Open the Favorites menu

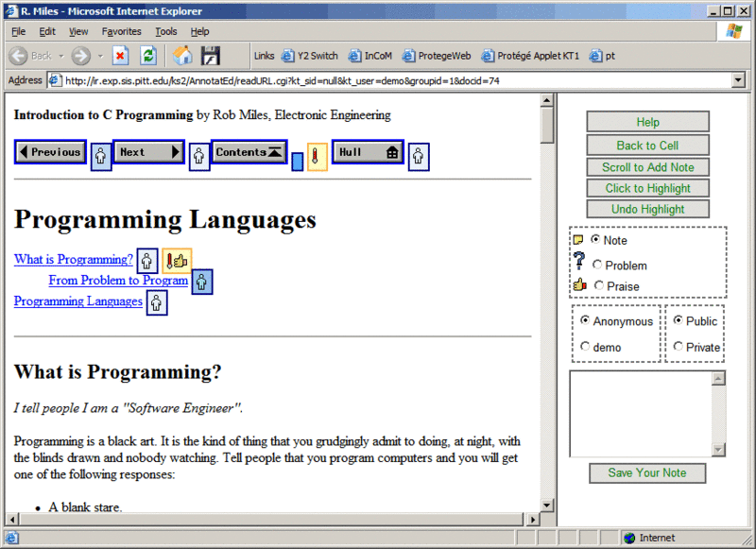pyautogui.click(x=122, y=31)
